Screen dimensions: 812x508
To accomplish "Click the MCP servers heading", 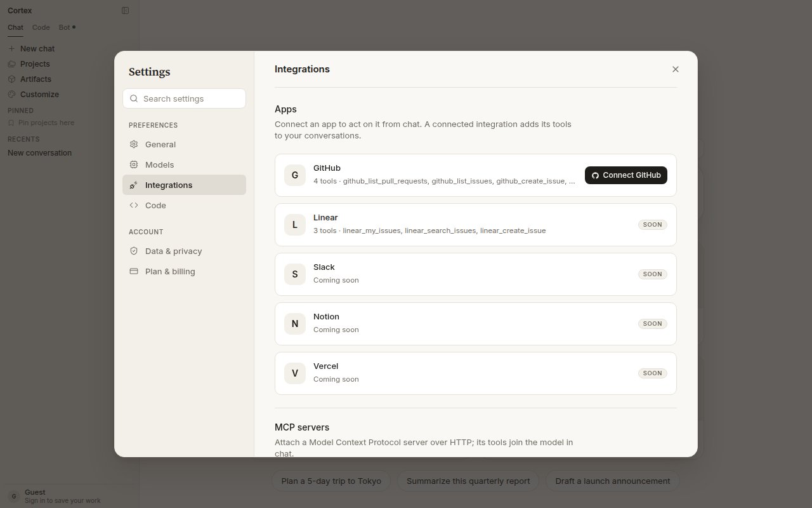I will pyautogui.click(x=302, y=427).
